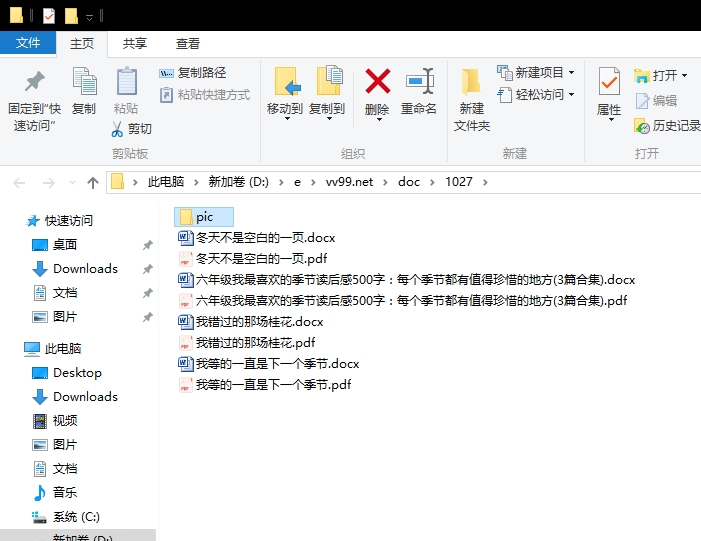Open Downloads under This PC

pos(75,397)
